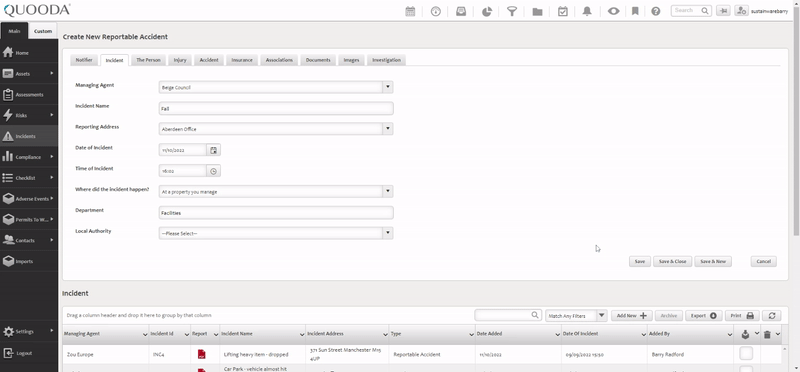Click the incident grid search box
Screen dimensions: 800x372
click(x=508, y=315)
